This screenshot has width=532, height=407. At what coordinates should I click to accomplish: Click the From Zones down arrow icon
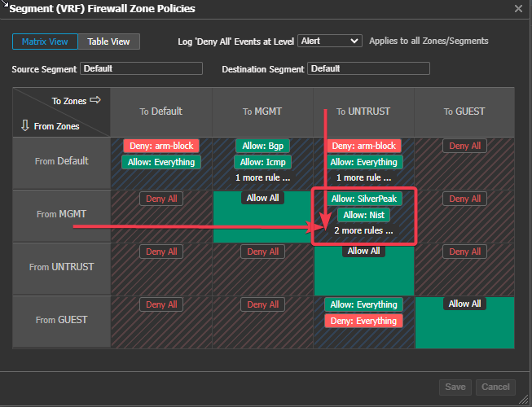24,125
